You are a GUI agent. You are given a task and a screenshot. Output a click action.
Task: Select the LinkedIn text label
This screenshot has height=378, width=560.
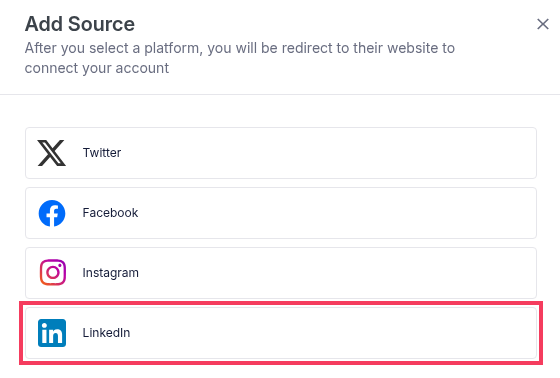point(106,333)
